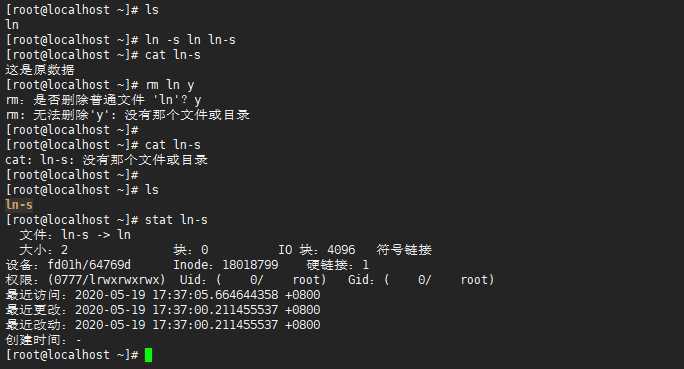Click the 最近更改 modify timestamp line
684x369 pixels.
click(163, 310)
